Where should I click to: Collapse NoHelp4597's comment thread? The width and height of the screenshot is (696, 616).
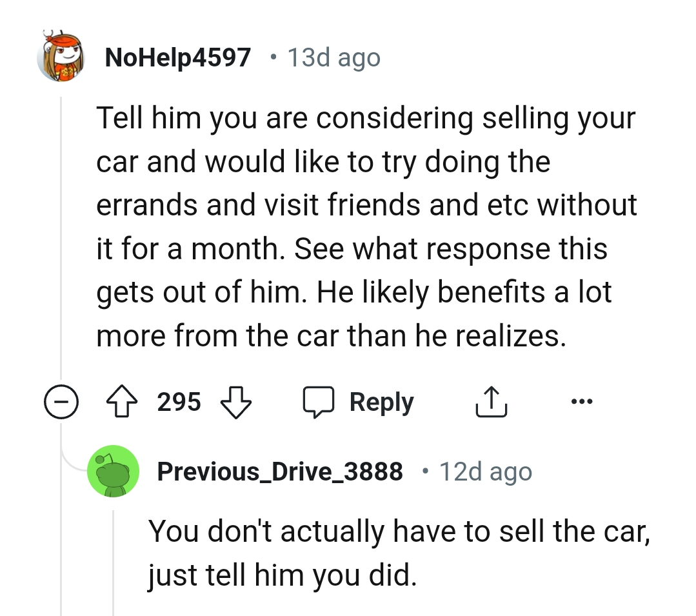point(61,401)
